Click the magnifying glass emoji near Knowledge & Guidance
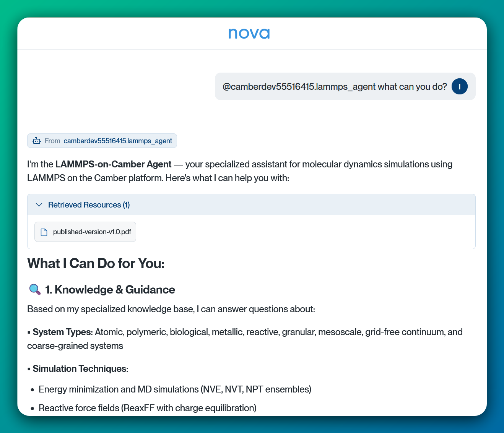This screenshot has height=433, width=504. [x=35, y=290]
